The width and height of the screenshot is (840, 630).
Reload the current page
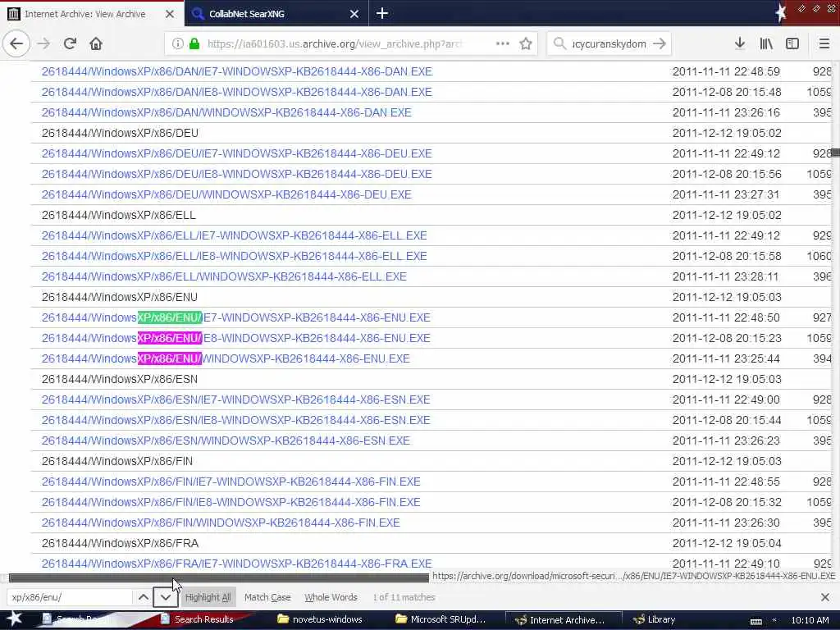click(70, 43)
